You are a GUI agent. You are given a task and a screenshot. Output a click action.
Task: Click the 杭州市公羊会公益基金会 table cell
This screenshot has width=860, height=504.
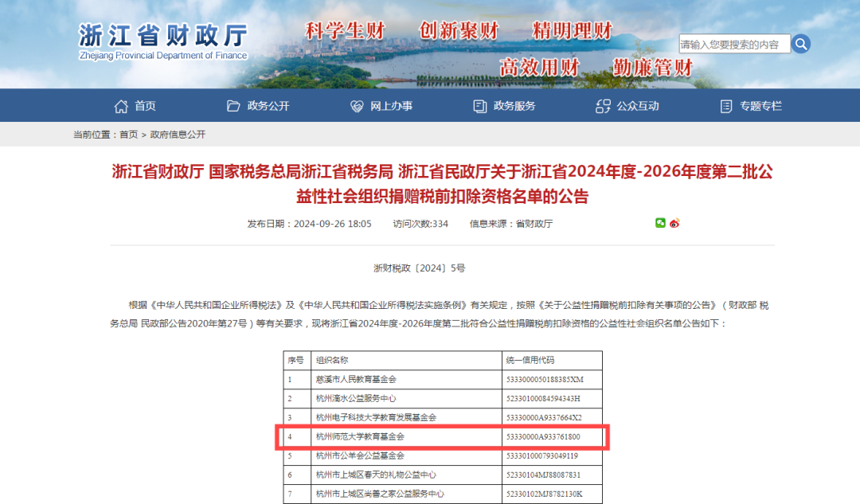click(406, 455)
